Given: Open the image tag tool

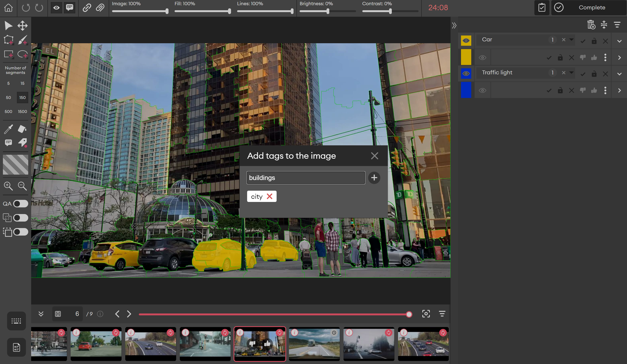Looking at the screenshot, I should coord(22,143).
